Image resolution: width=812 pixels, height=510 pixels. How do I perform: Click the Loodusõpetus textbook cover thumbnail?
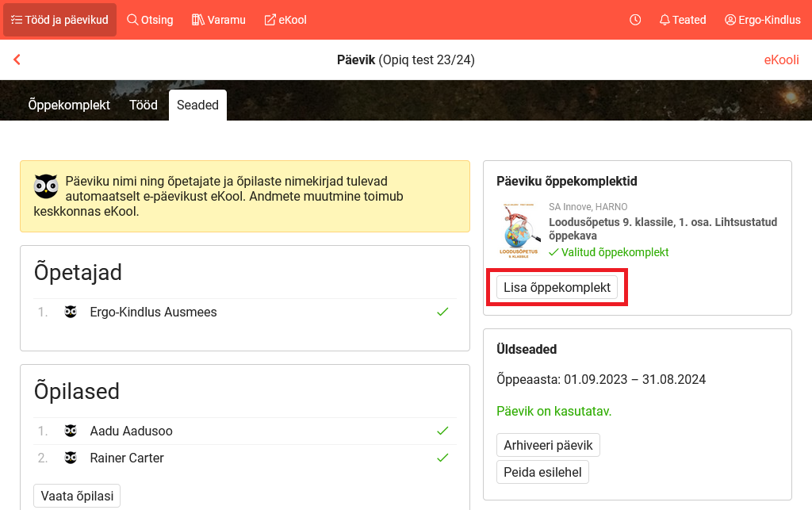[519, 232]
